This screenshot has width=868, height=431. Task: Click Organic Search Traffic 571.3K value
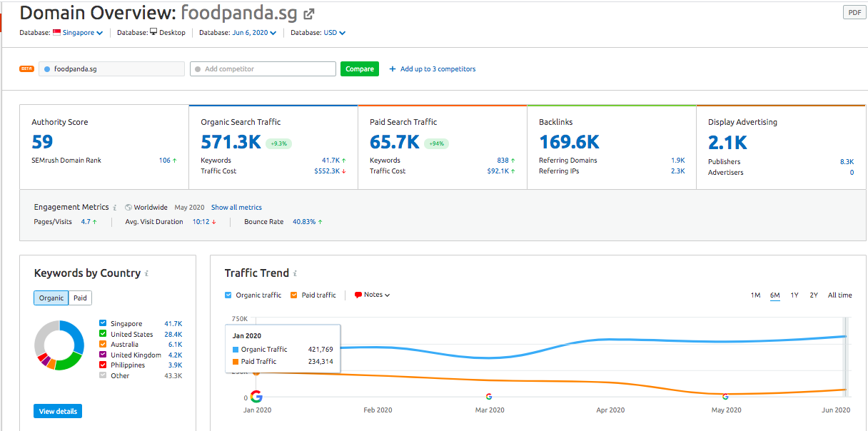231,142
